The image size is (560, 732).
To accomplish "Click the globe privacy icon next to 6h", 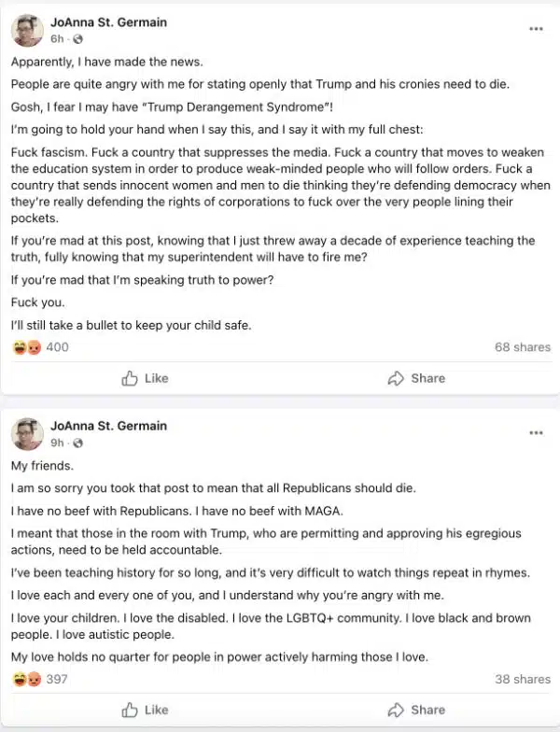I will [78, 39].
